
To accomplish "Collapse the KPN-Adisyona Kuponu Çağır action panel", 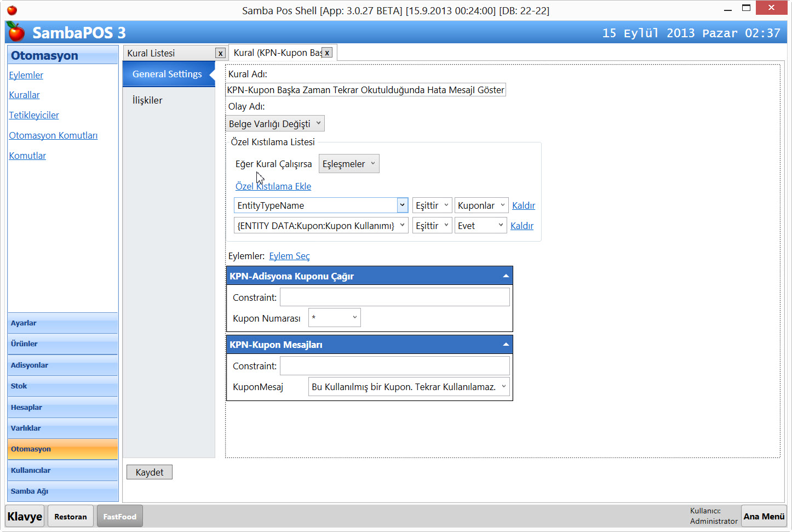I will (506, 276).
